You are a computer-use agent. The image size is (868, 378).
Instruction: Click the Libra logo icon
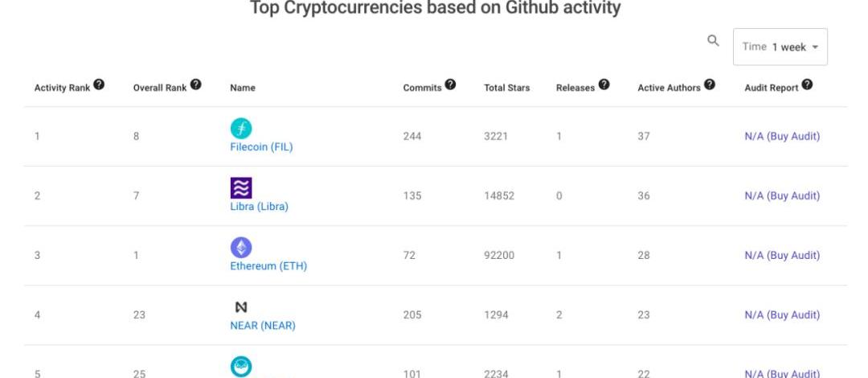pyautogui.click(x=240, y=188)
